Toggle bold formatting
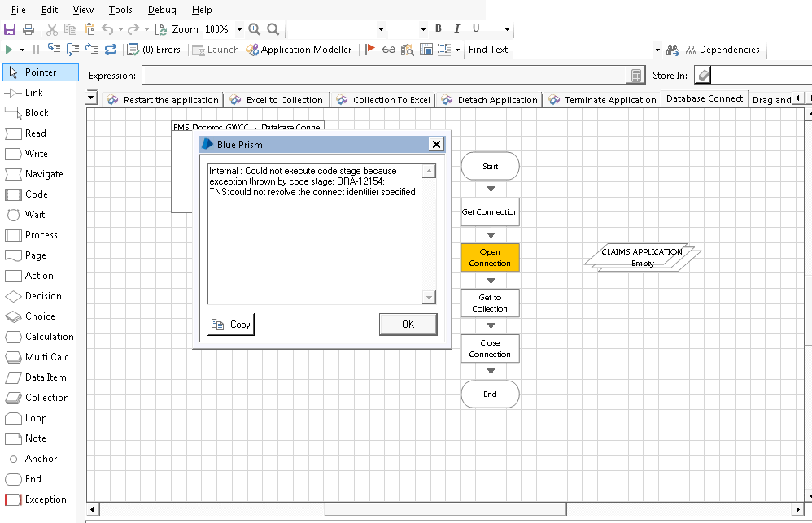 (438, 29)
